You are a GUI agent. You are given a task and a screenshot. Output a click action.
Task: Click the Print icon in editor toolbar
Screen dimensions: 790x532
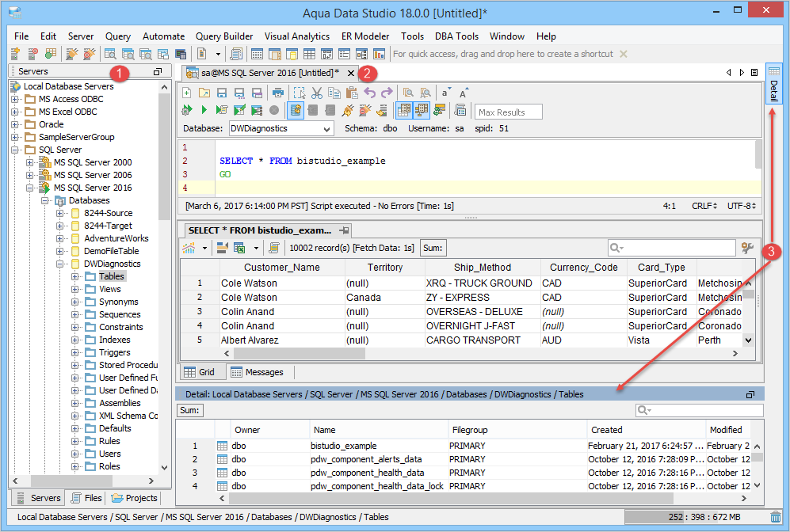coord(277,93)
